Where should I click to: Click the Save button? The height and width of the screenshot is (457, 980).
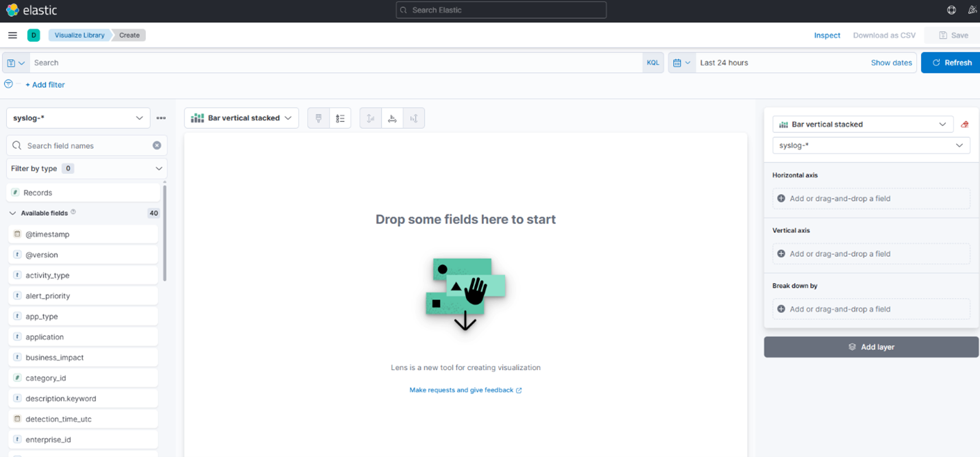tap(953, 35)
